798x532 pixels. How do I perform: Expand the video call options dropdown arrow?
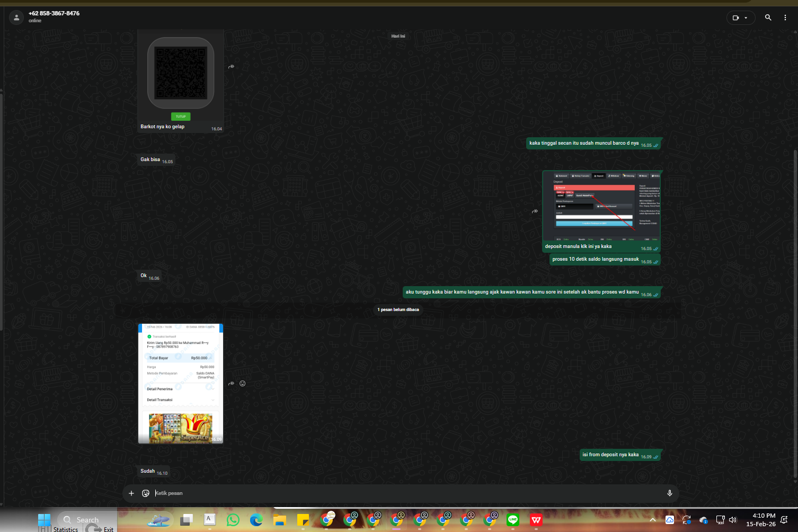746,17
